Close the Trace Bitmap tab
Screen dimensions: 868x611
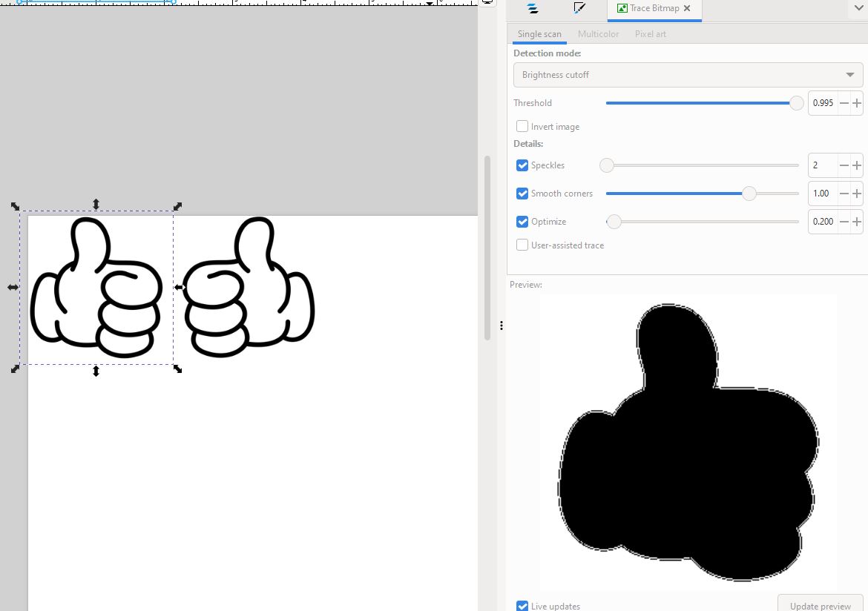(x=687, y=8)
